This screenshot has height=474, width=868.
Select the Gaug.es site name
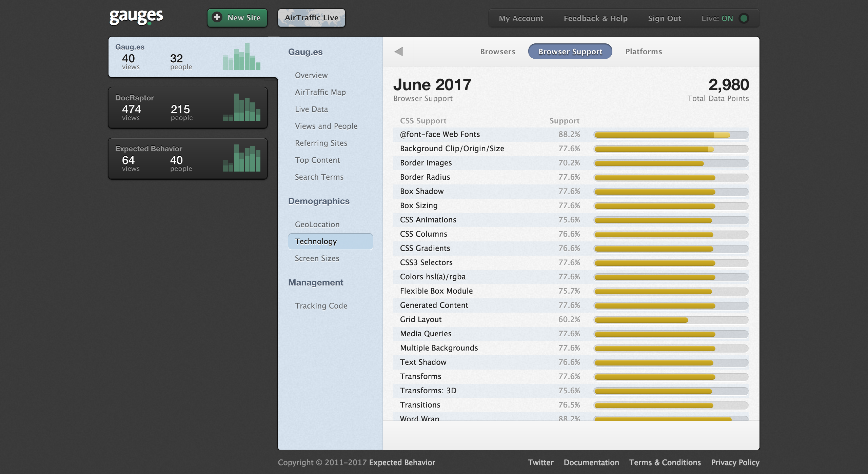point(130,47)
